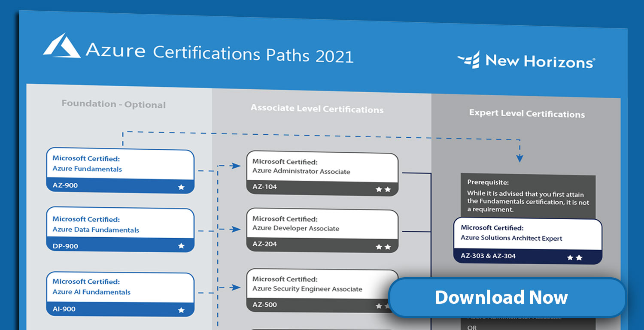Viewport: 644px width, 330px height.
Task: Click the star on the DP-900 bar
Action: coord(181,246)
